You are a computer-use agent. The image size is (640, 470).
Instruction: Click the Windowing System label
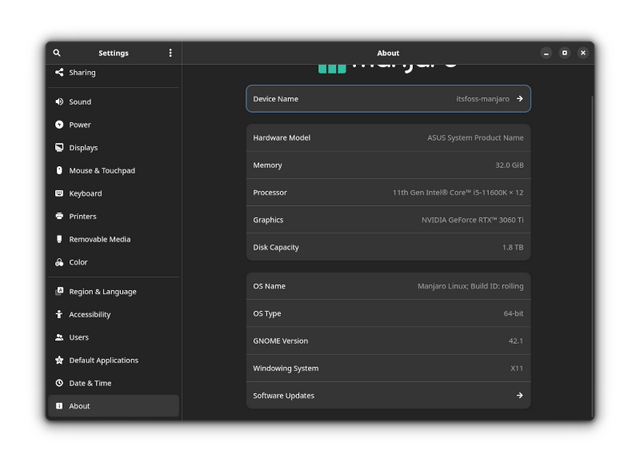coord(286,368)
